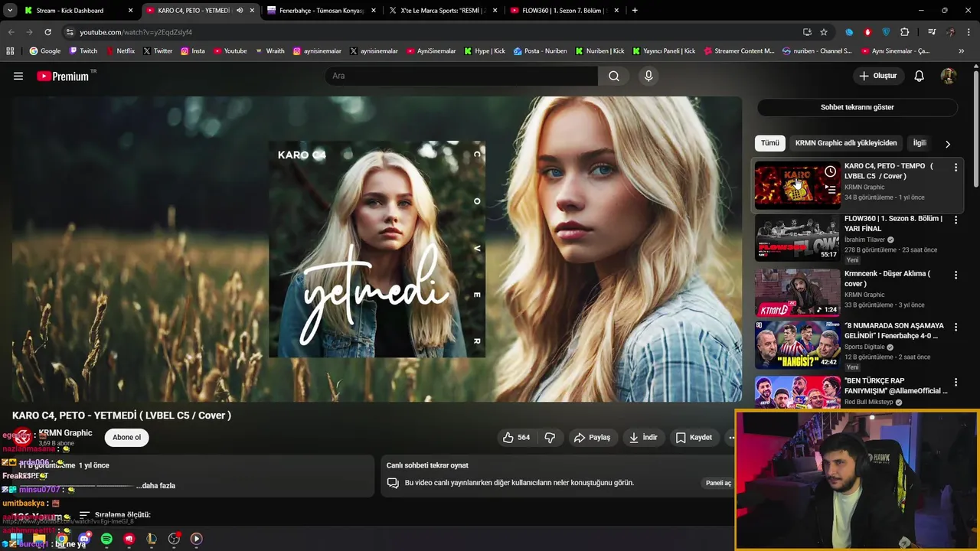Open the YouTube hamburger guide menu
The width and height of the screenshot is (980, 551).
pyautogui.click(x=18, y=76)
